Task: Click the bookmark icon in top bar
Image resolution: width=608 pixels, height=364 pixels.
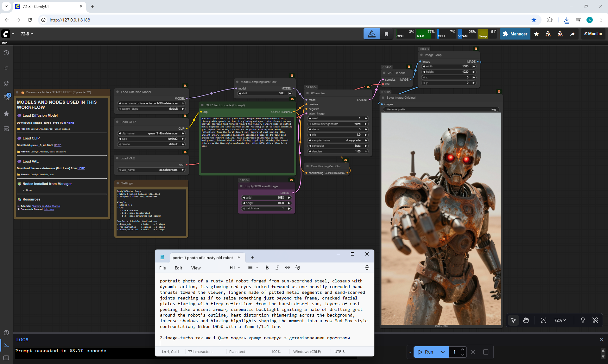Action: [x=386, y=34]
